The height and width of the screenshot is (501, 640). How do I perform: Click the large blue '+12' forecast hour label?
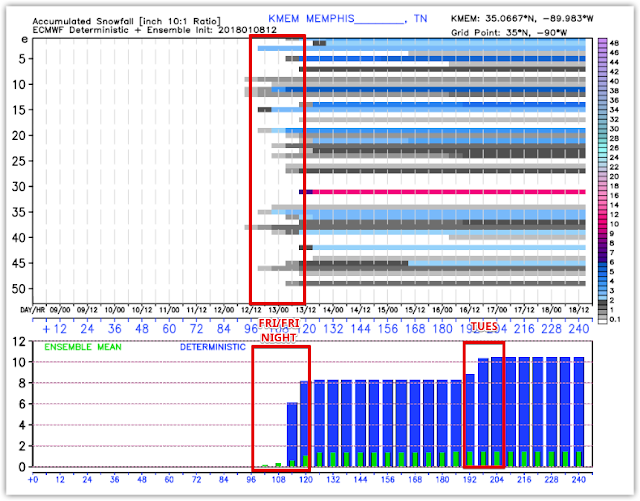pyautogui.click(x=55, y=329)
